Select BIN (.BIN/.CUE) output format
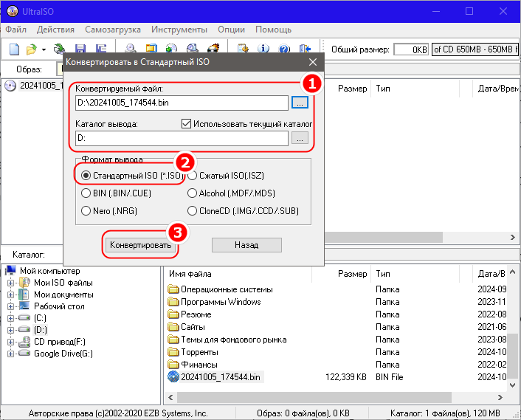Screen dimensions: 521x420 coord(86,193)
